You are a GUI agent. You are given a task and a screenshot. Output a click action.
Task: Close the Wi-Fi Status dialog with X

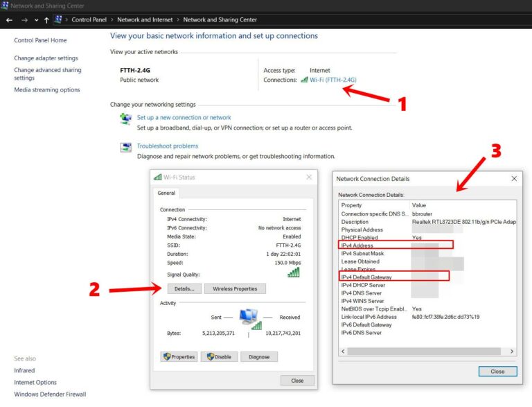pos(308,177)
